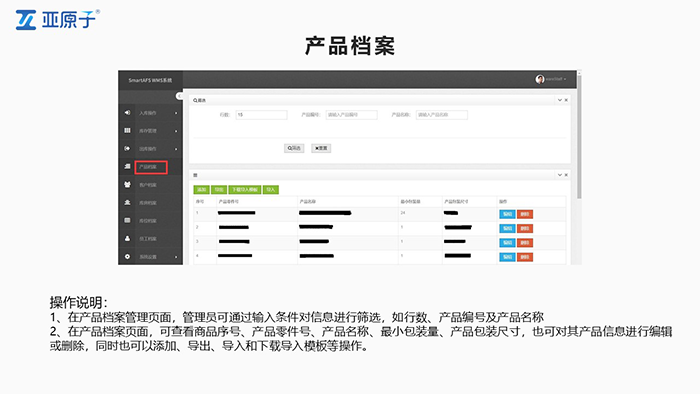Click the 库位档案 sidebar icon
The image size is (700, 394).
(x=127, y=220)
